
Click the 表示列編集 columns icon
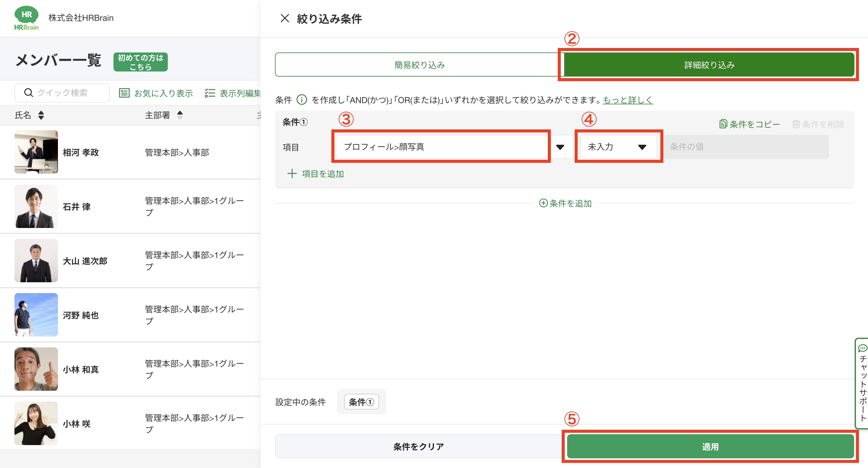tap(209, 93)
